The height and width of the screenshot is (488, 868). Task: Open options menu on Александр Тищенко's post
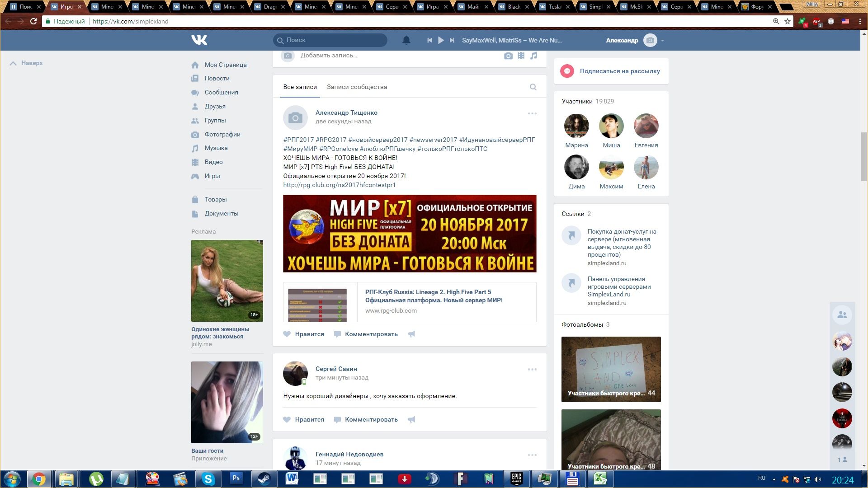click(532, 113)
